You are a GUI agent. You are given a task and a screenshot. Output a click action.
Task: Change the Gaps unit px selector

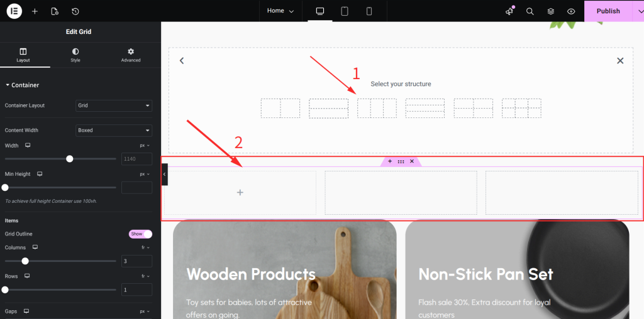(x=145, y=311)
